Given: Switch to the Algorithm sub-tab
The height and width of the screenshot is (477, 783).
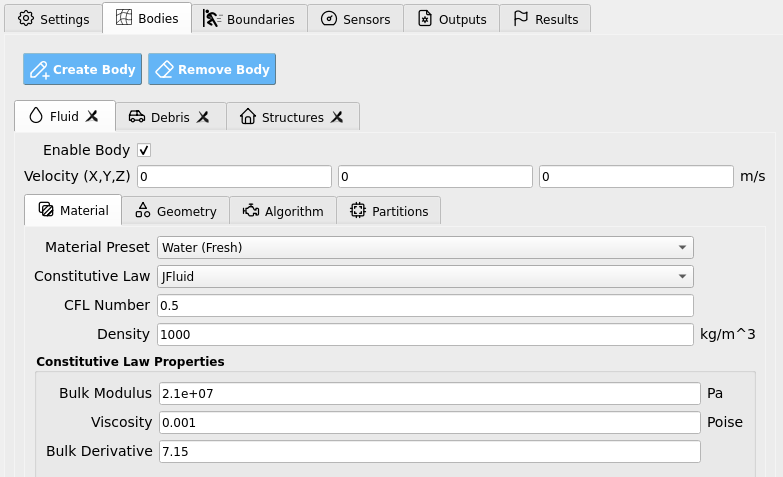Looking at the screenshot, I should point(283,211).
